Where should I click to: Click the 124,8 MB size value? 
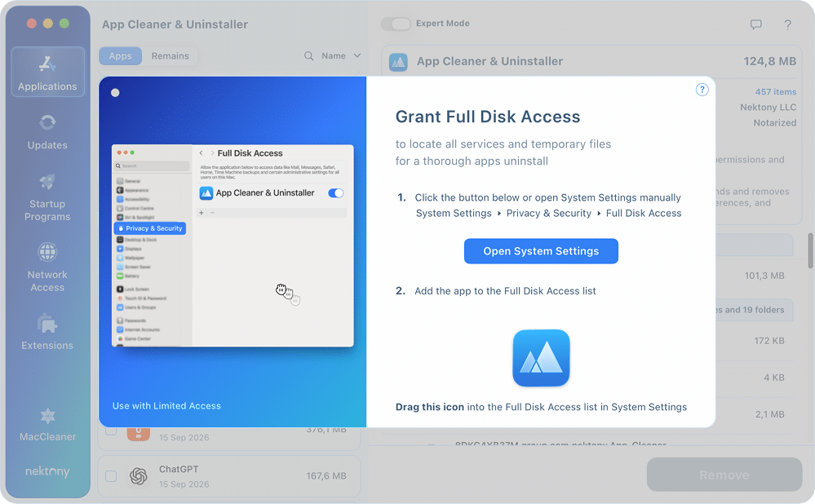tap(770, 61)
